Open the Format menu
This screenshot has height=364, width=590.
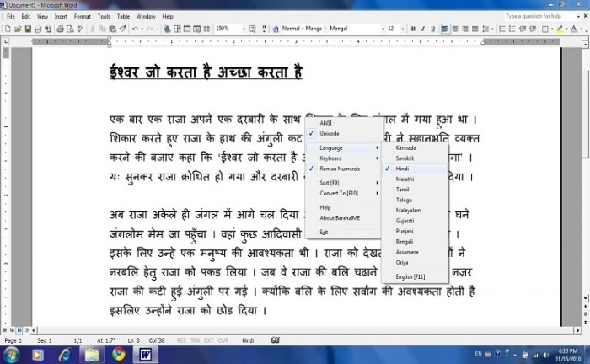coord(83,16)
